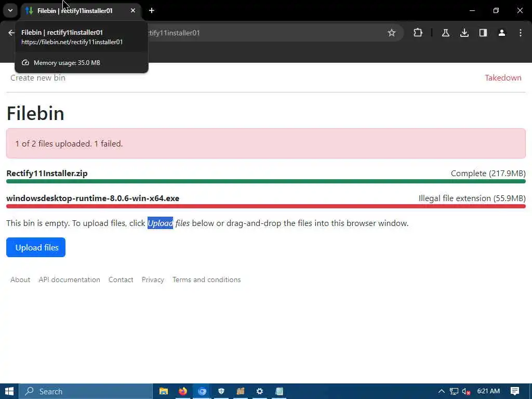This screenshot has height=399, width=532.
Task: Minimize the browser window
Action: (x=472, y=10)
